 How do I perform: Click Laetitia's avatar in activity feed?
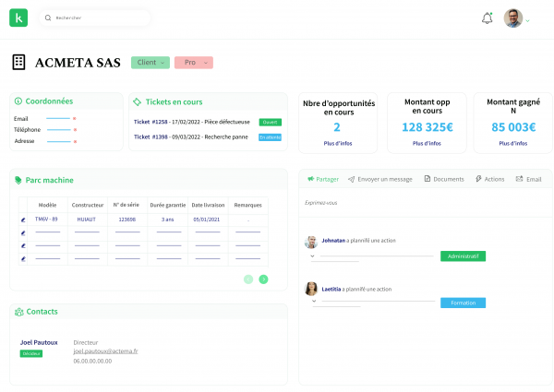pos(311,289)
